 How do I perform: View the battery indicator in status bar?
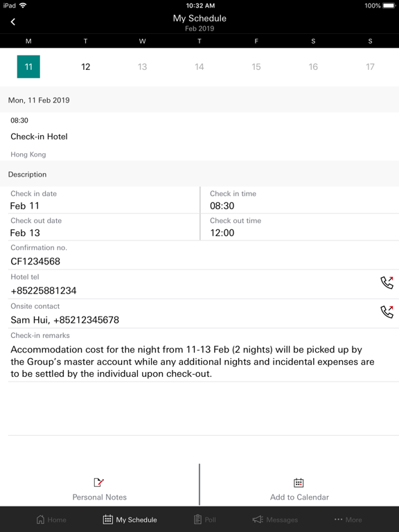(389, 6)
